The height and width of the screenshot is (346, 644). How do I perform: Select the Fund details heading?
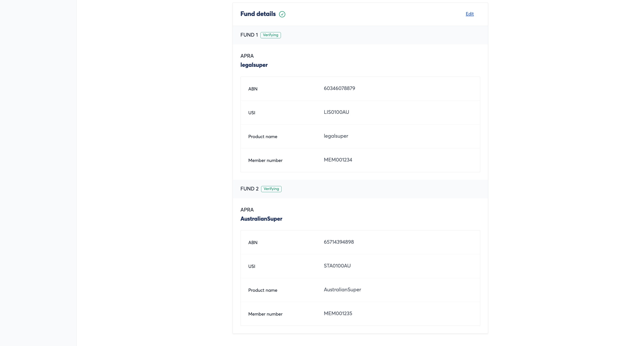click(258, 14)
